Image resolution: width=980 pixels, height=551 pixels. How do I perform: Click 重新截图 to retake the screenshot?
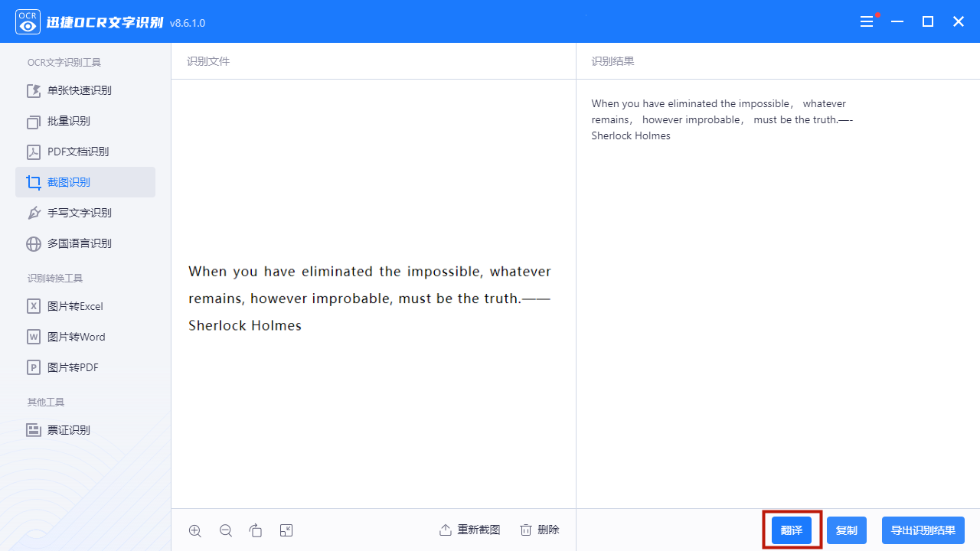click(470, 530)
